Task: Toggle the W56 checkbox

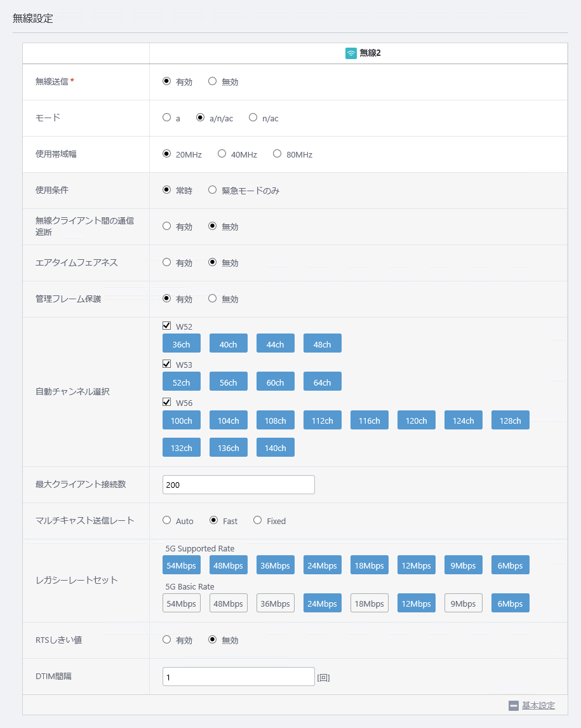Action: click(x=166, y=402)
